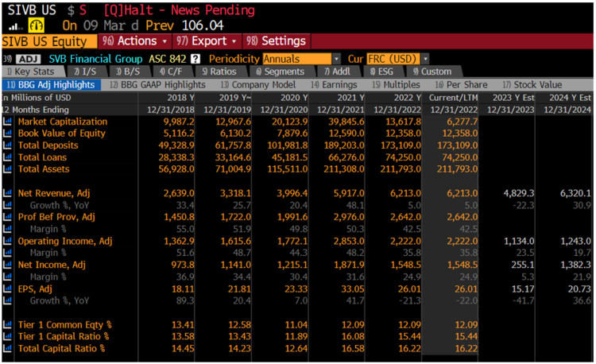Click the ASC 842 help question mark icon
Image resolution: width=596 pixels, height=364 pixels.
195,59
